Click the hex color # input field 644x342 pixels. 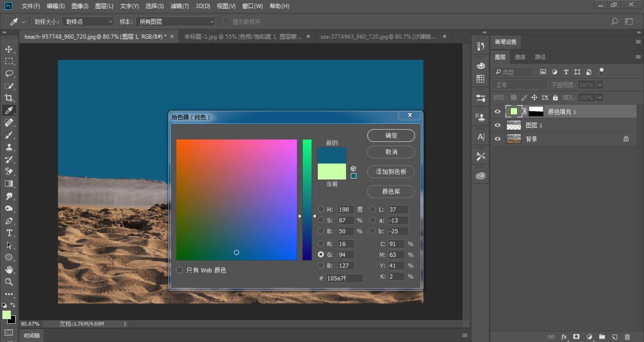(x=344, y=278)
